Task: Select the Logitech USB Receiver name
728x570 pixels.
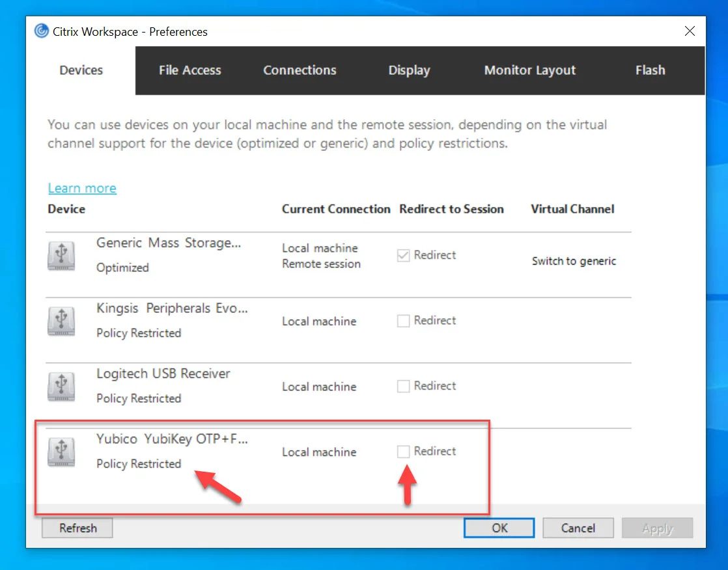Action: (163, 373)
